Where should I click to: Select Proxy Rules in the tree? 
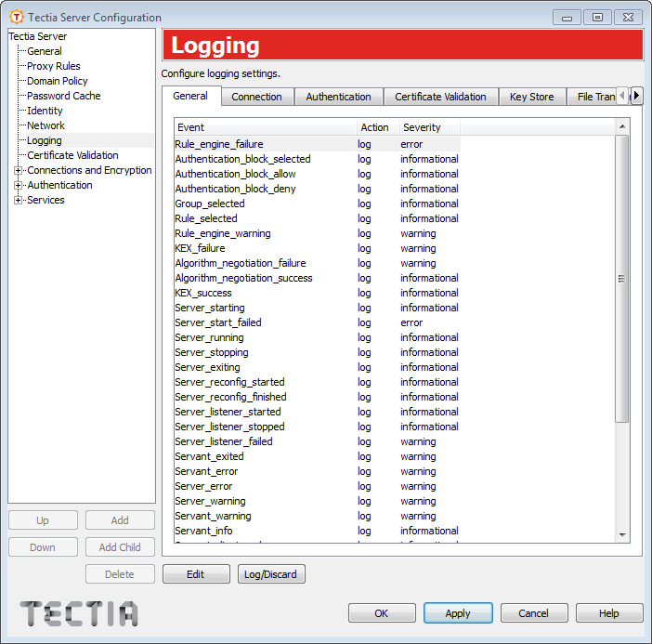tap(54, 66)
